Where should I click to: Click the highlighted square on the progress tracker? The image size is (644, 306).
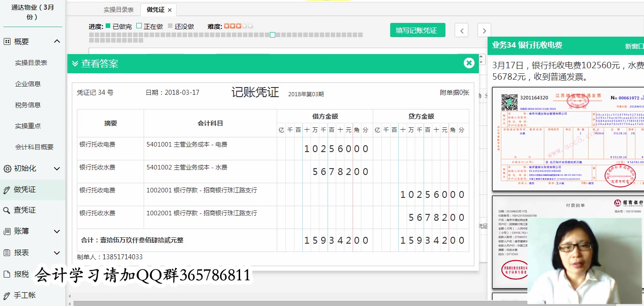pyautogui.click(x=273, y=34)
